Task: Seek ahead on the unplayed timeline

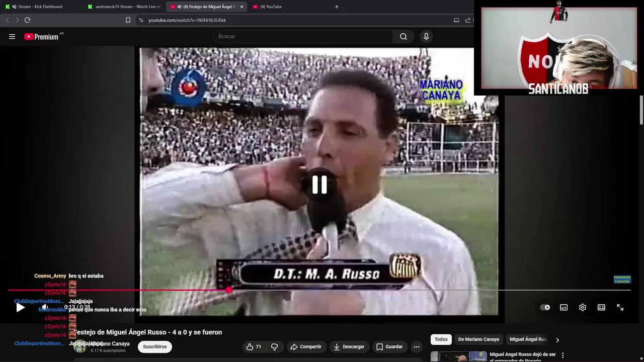Action: coord(430,290)
